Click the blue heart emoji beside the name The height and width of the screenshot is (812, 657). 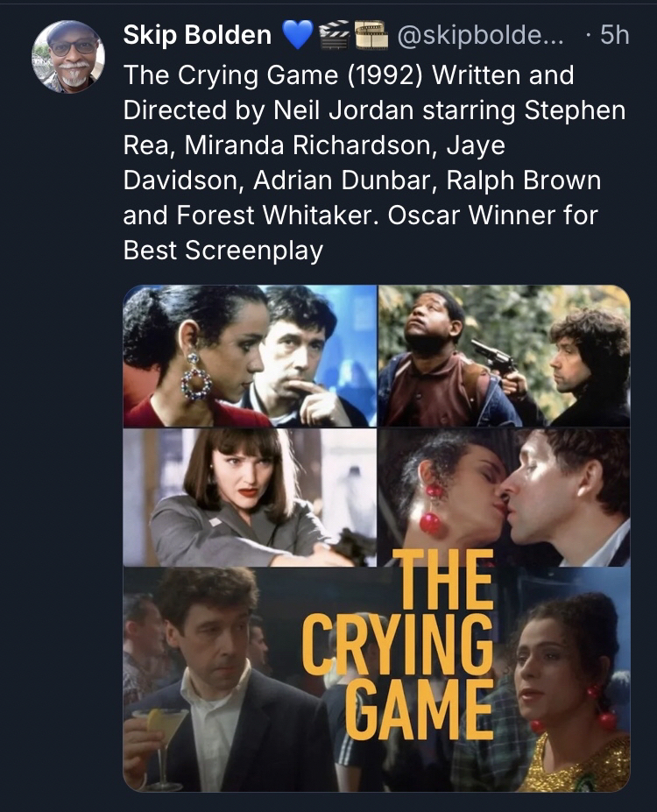click(297, 35)
